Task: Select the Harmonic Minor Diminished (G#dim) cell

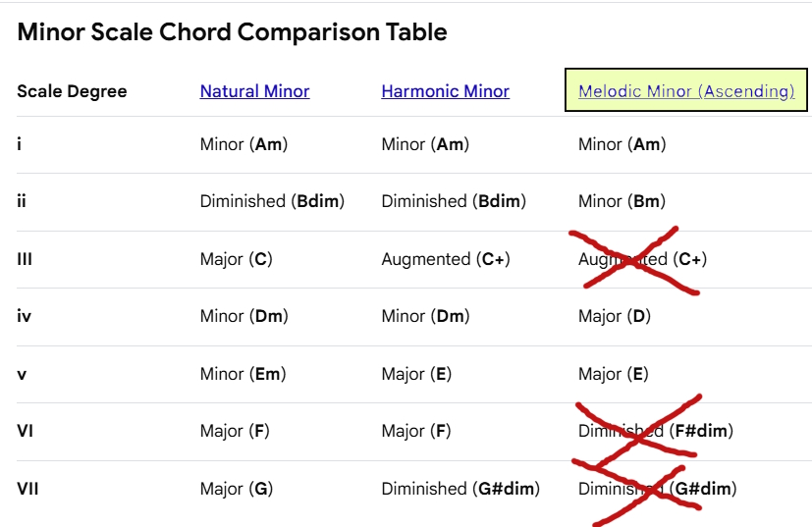Action: [x=460, y=489]
